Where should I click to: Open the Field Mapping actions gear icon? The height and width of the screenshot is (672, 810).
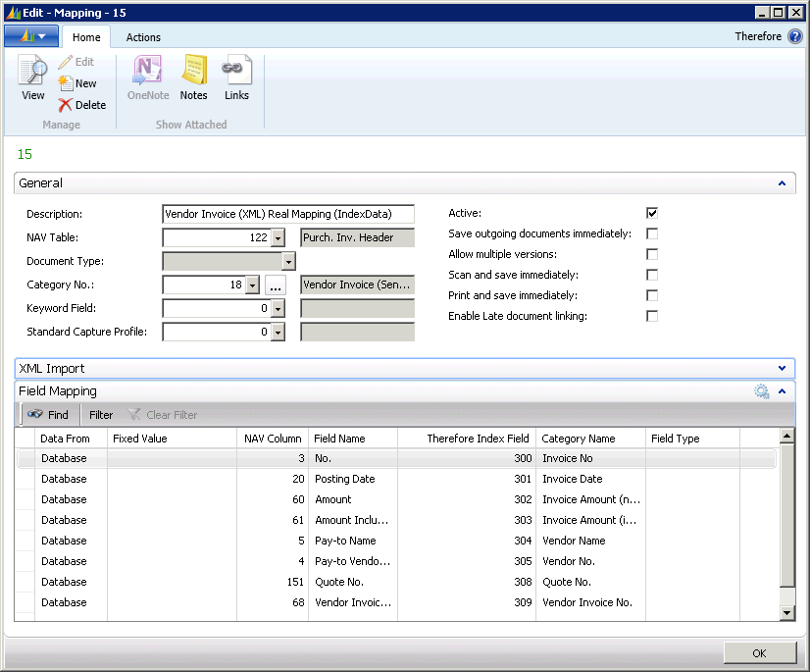(x=762, y=390)
